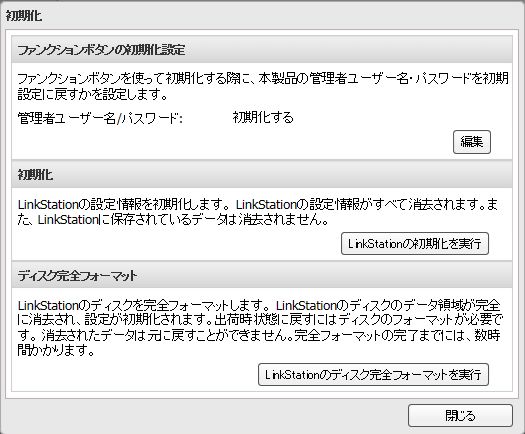This screenshot has height=434, width=525.
Task: Start LinkStationのディスク完全フォーマットを実行
Action: [373, 374]
